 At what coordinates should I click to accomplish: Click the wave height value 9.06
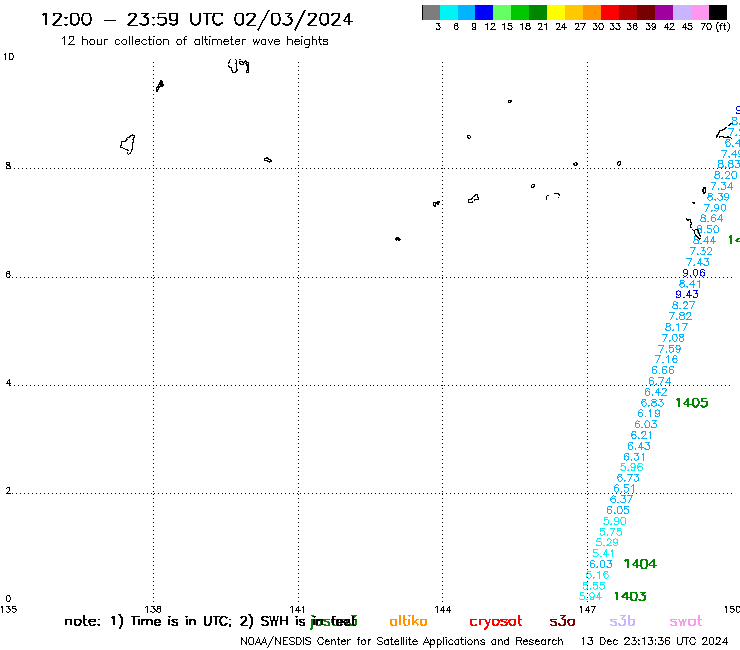pos(694,273)
